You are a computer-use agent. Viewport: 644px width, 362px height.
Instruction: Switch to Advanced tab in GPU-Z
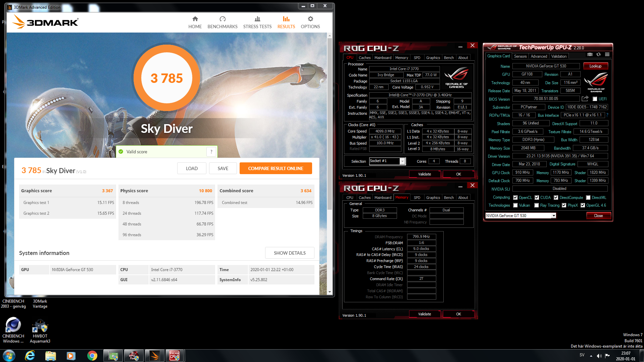pyautogui.click(x=539, y=56)
